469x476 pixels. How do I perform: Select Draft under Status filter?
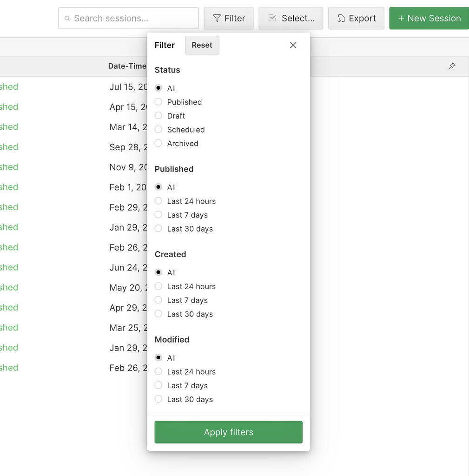(x=158, y=116)
